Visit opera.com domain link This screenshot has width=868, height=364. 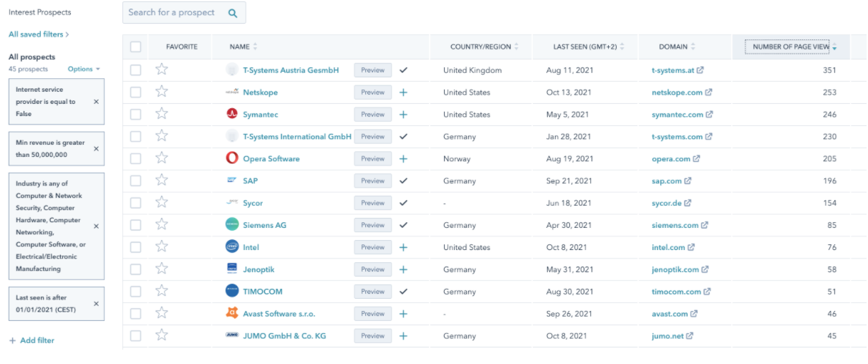click(671, 159)
